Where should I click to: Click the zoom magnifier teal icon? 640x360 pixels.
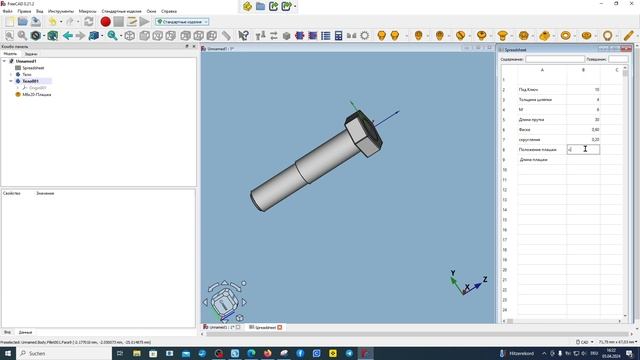point(112,36)
